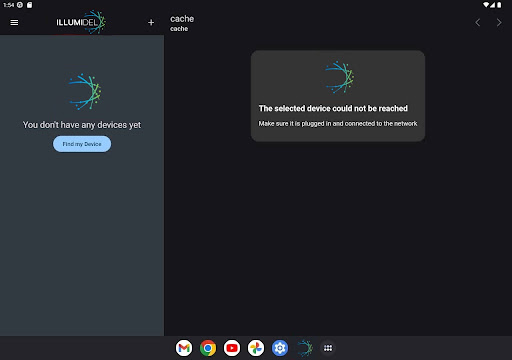512x360 pixels.
Task: Tap the Wi-Fi status icon
Action: 486,5
